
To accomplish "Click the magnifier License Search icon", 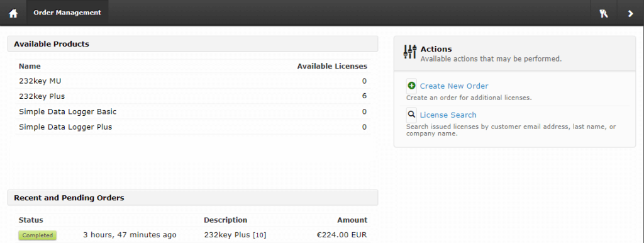I will pyautogui.click(x=411, y=115).
